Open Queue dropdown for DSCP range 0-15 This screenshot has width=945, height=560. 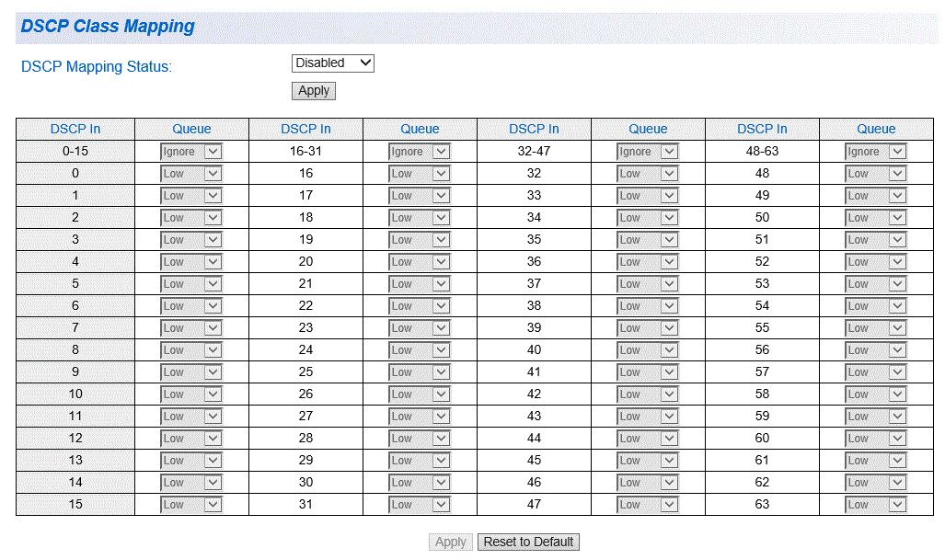(x=191, y=152)
